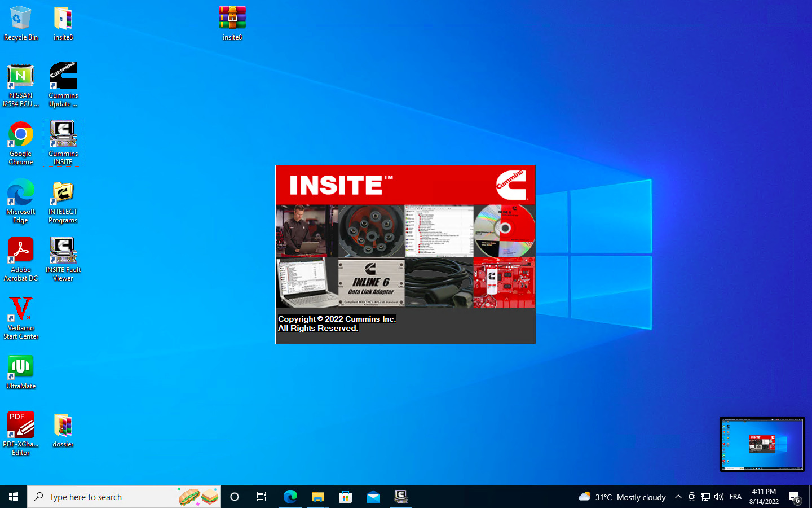Show hidden system tray icons
The image size is (812, 508).
pyautogui.click(x=678, y=497)
